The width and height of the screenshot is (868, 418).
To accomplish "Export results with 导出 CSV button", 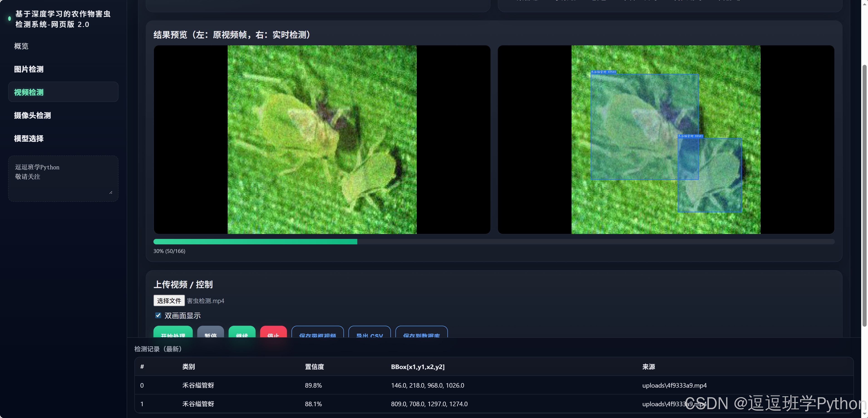I will point(369,333).
